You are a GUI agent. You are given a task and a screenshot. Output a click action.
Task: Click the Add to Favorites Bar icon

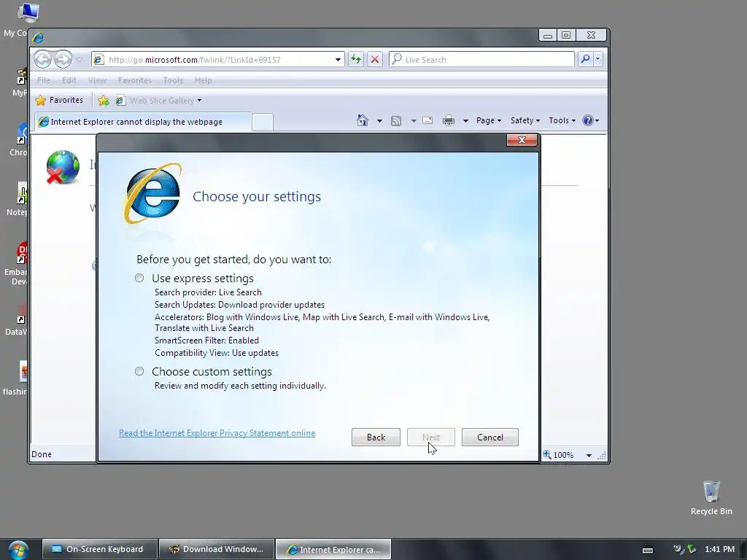point(104,101)
